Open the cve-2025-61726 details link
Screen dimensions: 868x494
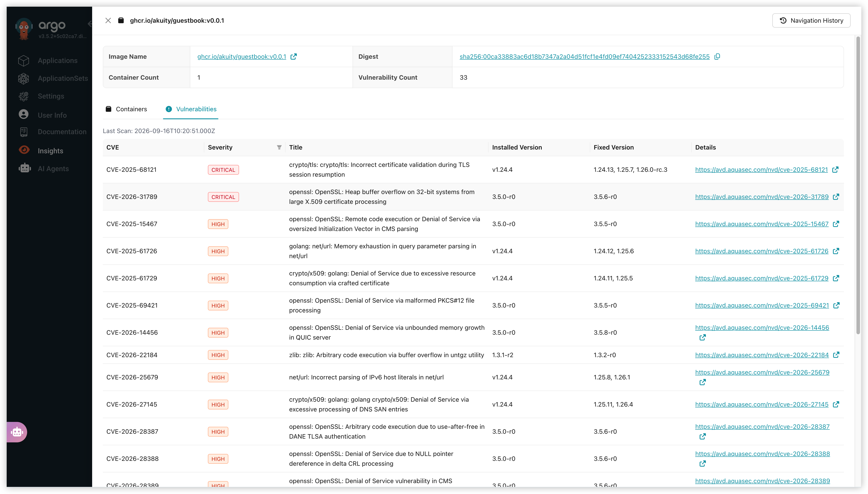click(x=761, y=251)
